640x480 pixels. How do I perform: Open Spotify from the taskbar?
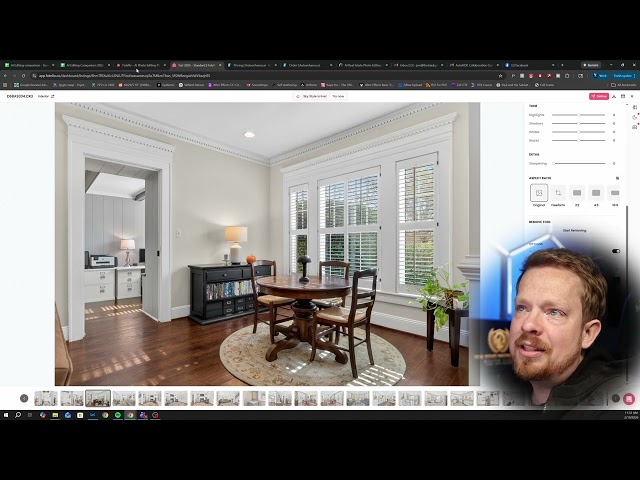pos(118,415)
